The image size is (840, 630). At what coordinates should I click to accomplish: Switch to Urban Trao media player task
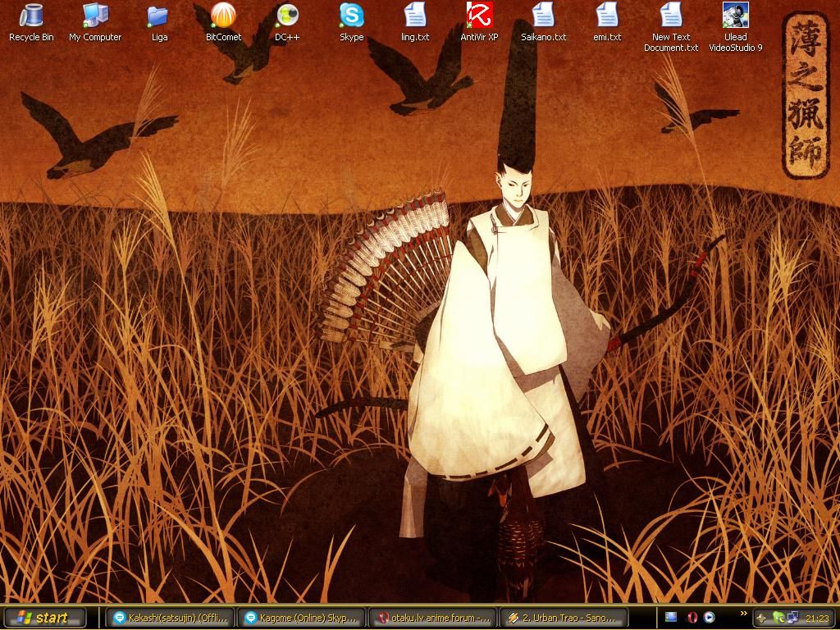[564, 618]
